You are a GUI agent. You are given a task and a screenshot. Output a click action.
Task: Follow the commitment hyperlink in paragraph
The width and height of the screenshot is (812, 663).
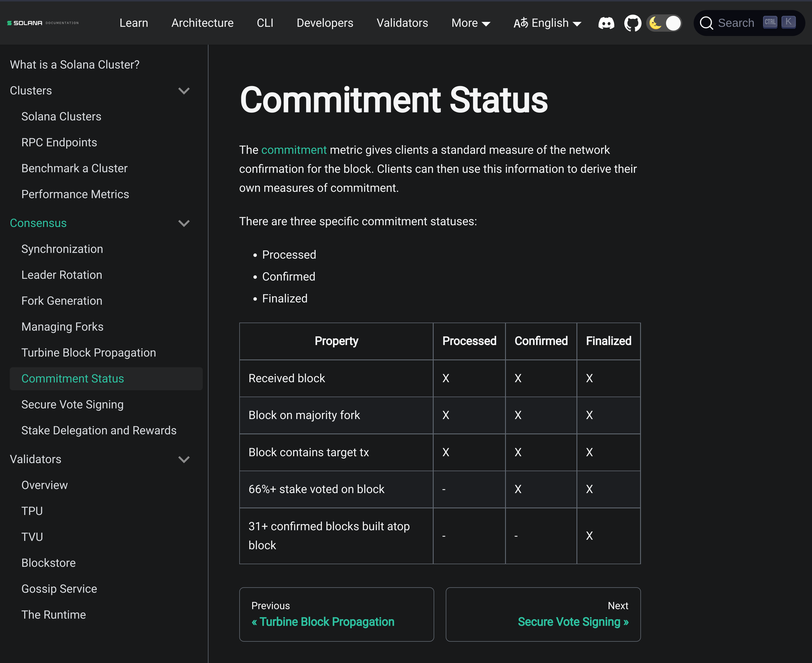tap(294, 150)
